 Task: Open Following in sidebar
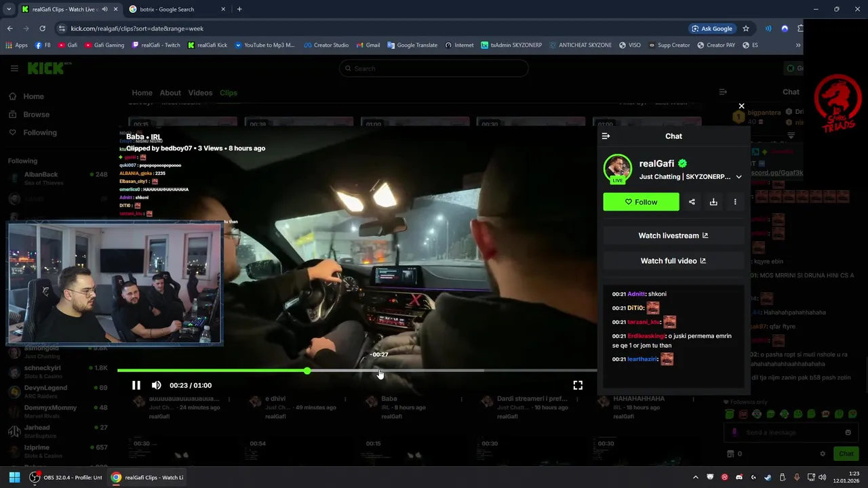click(x=39, y=133)
